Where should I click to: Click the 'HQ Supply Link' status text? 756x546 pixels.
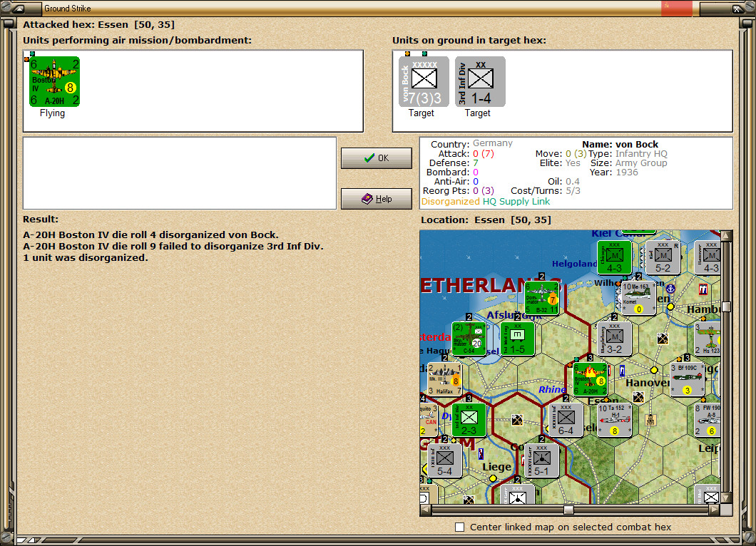(516, 202)
